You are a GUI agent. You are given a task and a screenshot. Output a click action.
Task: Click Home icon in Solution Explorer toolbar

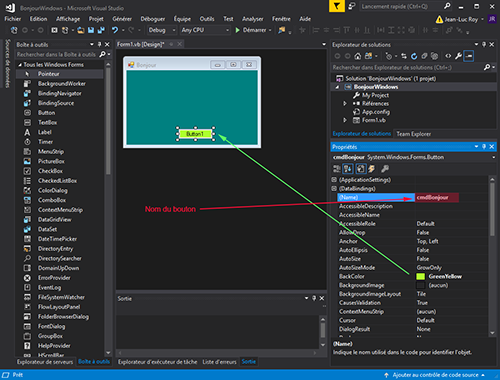point(358,56)
